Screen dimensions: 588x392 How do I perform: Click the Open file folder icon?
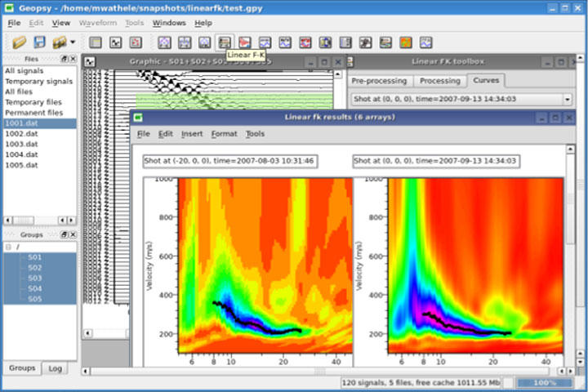20,42
